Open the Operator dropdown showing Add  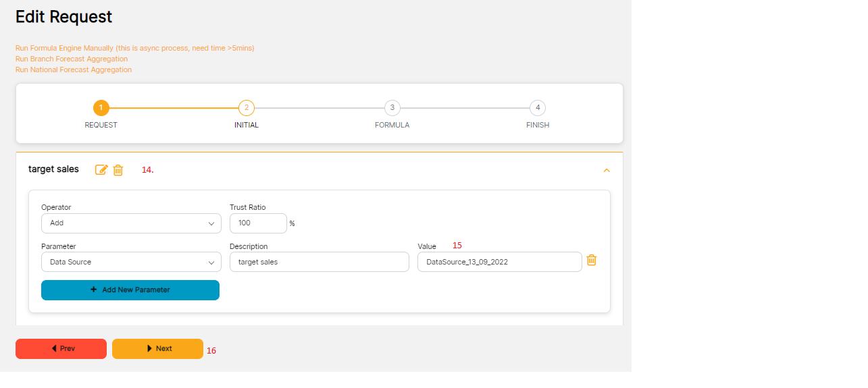point(131,223)
